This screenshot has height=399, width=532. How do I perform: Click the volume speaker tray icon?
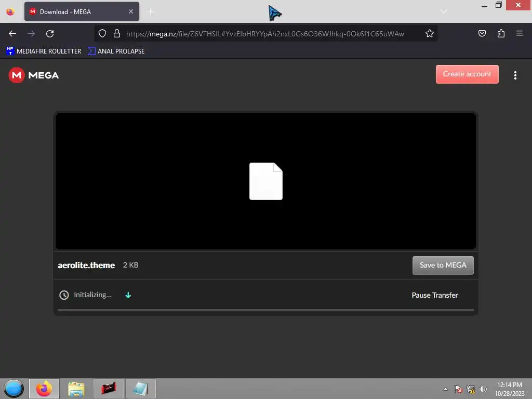[483, 389]
